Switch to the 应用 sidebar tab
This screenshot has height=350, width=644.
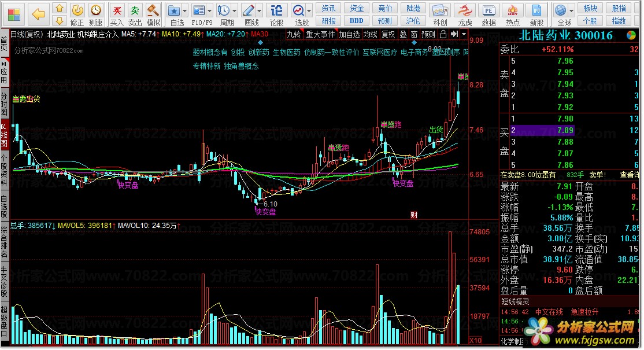pos(4,73)
